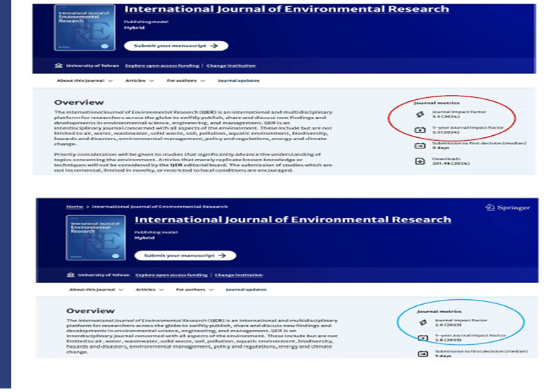Viewport: 544px width, 392px height.
Task: Click the Home breadcrumb link
Action: 75,207
